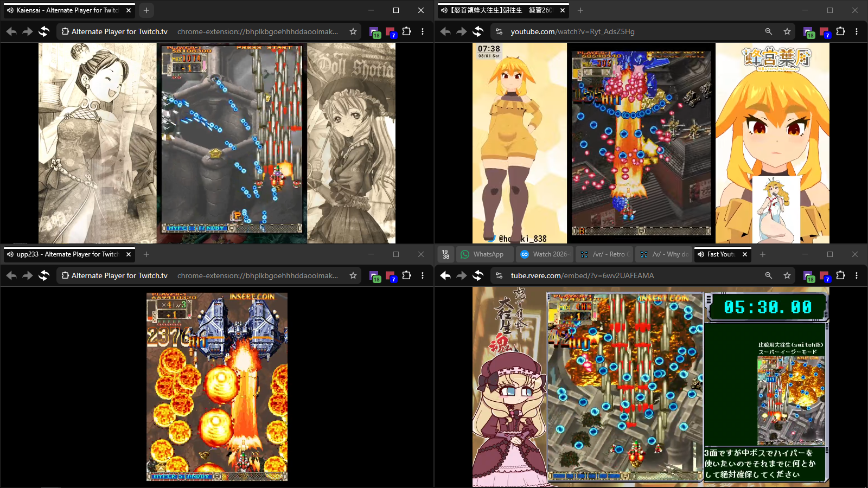Open Chrome menu in Kaiensai window
Image resolution: width=868 pixels, height=488 pixels.
[423, 31]
